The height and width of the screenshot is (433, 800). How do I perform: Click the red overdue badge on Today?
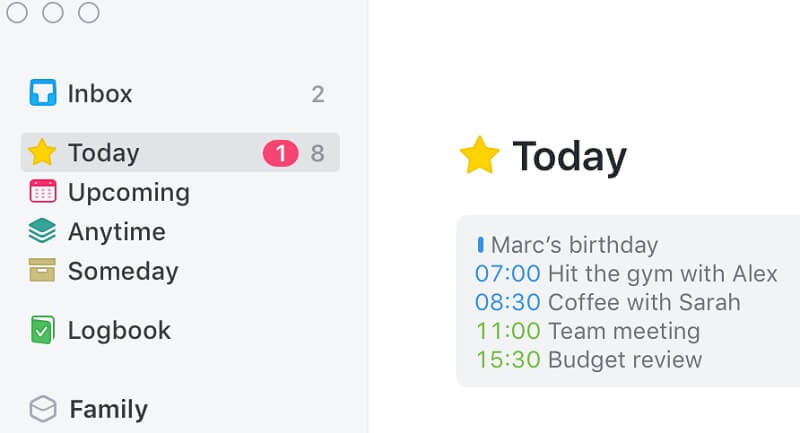coord(280,153)
